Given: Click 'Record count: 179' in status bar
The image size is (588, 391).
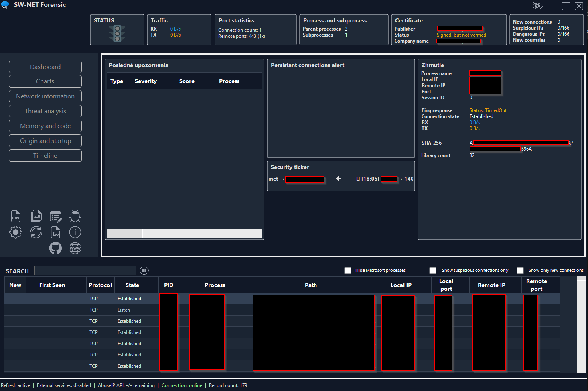Looking at the screenshot, I should (x=228, y=385).
